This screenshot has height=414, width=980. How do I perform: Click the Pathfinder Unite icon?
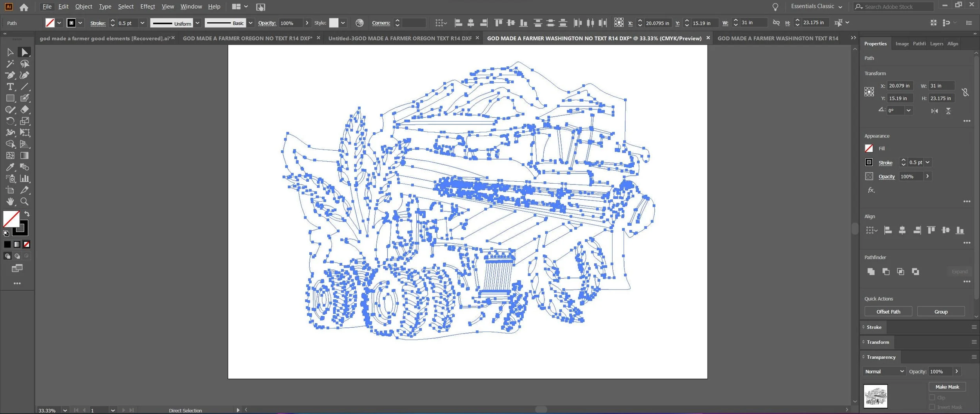coord(871,272)
